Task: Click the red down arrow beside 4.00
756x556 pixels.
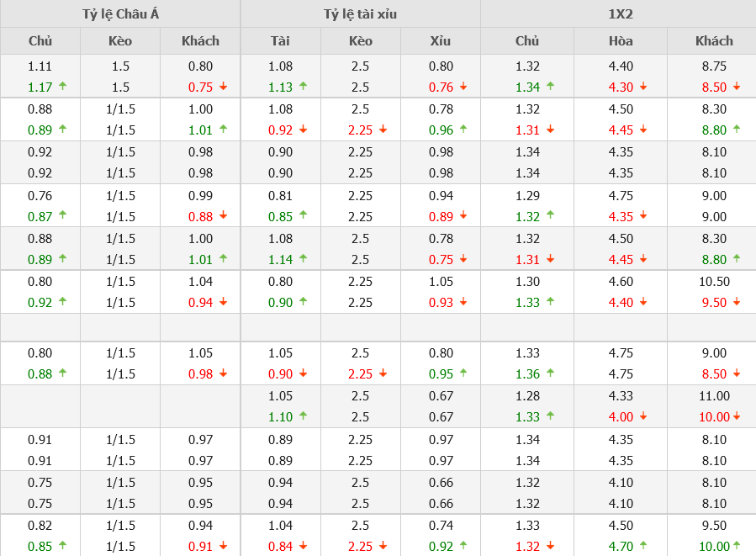Action: pyautogui.click(x=643, y=416)
